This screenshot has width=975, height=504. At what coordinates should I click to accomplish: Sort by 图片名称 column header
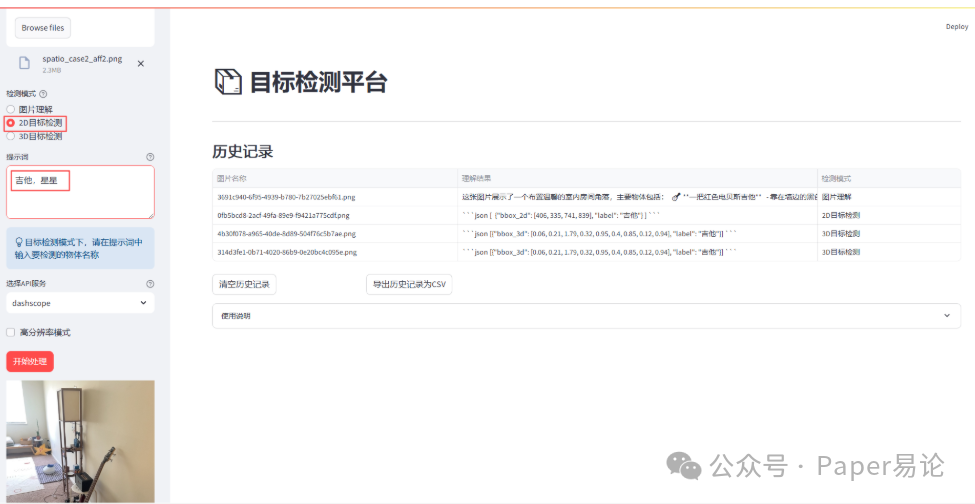coord(335,178)
